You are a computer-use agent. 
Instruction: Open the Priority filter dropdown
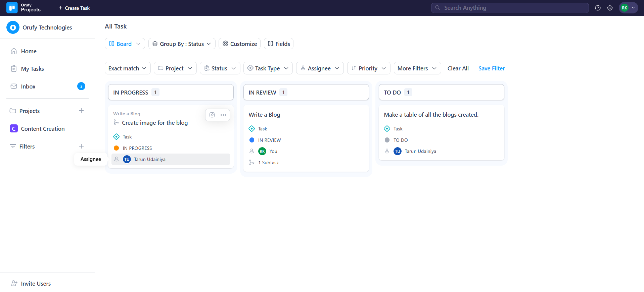pos(368,68)
